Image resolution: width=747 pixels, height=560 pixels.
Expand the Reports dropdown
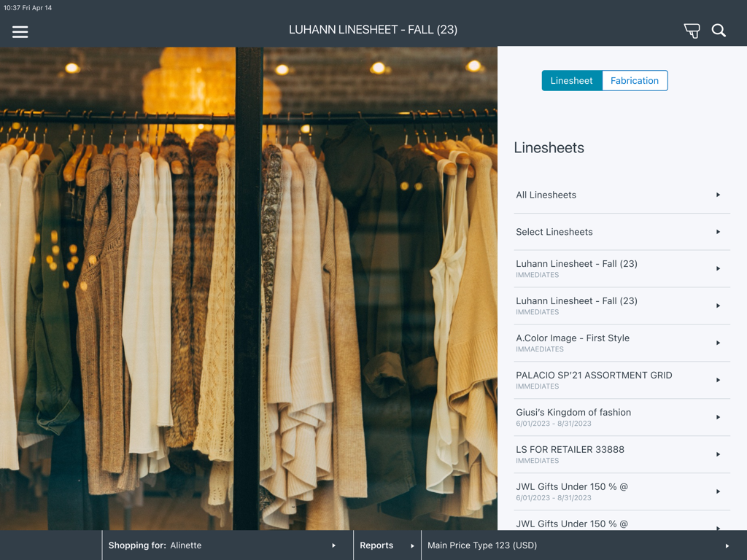coord(383,545)
